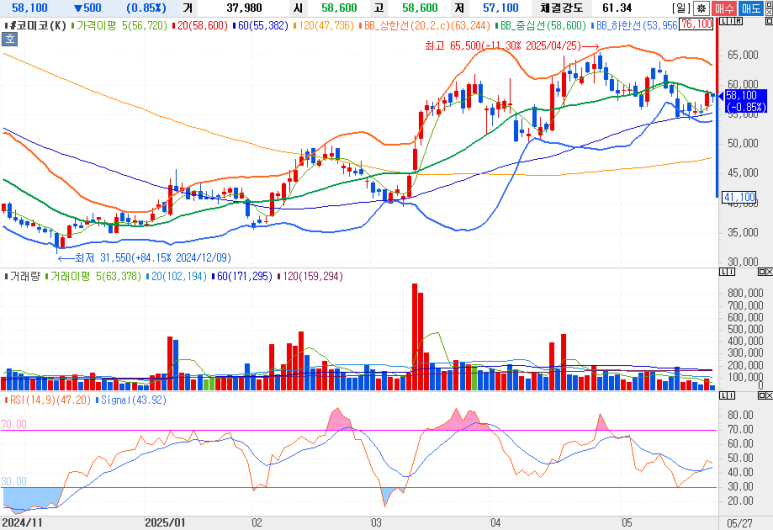Viewport: 773px width, 530px height.
Task: Close the RSI panel
Action: (769, 395)
